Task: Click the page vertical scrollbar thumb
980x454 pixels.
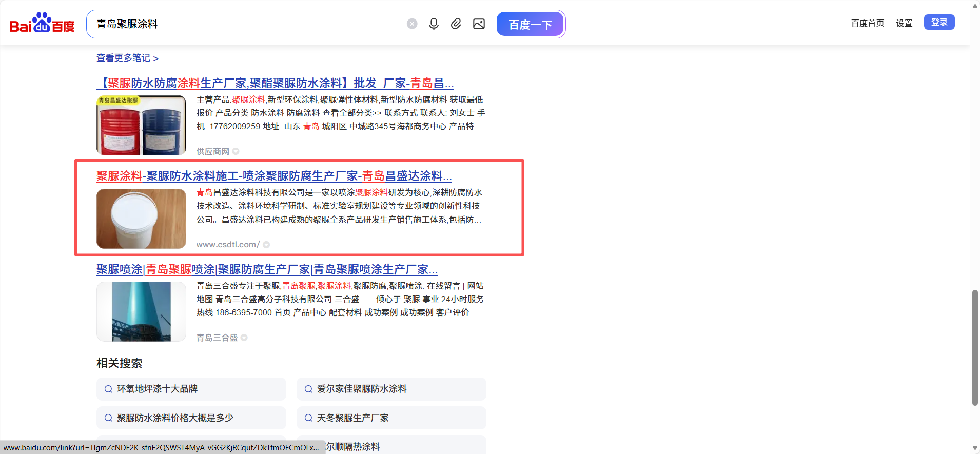Action: (975, 348)
